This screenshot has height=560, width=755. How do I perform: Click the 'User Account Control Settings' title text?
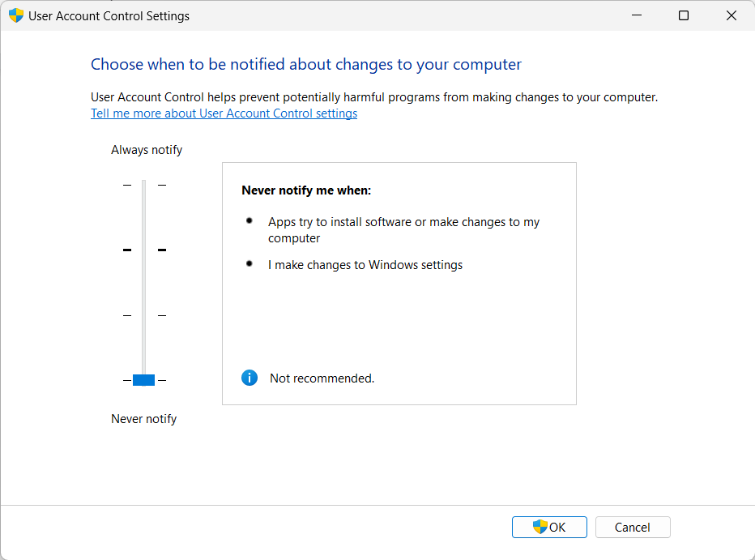click(x=109, y=16)
